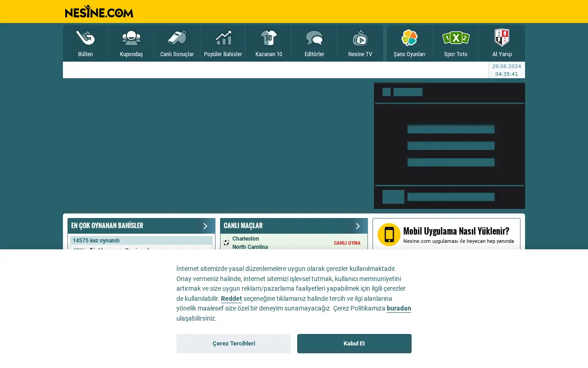Click the En Çok Oynanan Bahisler heading
Image resolution: width=588 pixels, height=368 pixels.
coord(107,225)
